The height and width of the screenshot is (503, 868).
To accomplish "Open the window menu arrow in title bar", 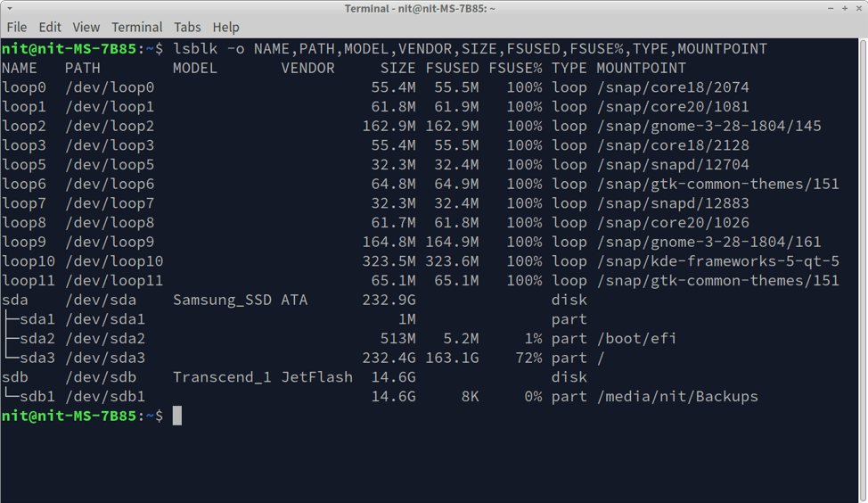I will [10, 8].
